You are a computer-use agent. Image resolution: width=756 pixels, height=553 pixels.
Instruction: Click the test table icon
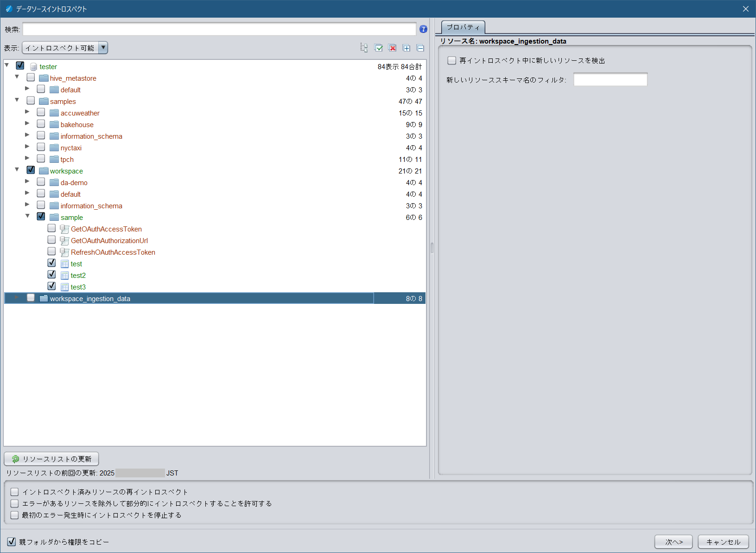coord(65,264)
